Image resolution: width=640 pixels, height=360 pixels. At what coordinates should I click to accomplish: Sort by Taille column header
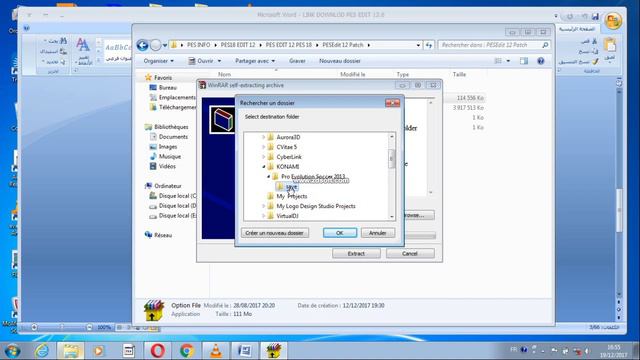tap(459, 74)
